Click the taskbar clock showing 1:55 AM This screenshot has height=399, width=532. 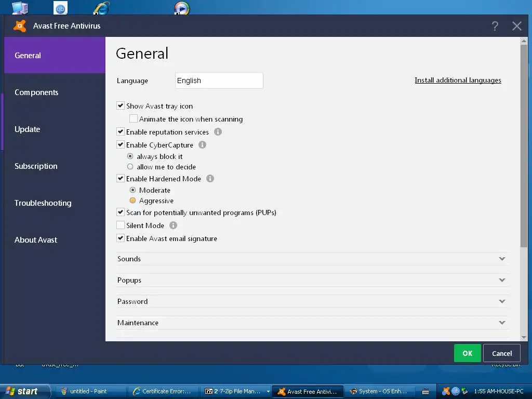pos(498,391)
